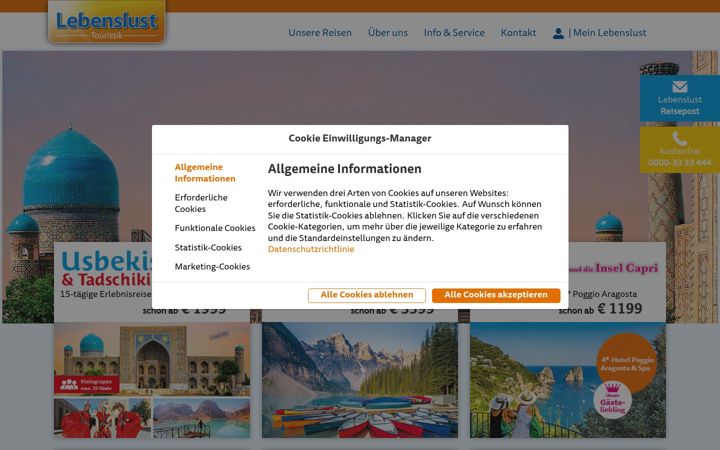Click the Allgemeine Informationen heading
Viewport: 720px width, 450px height.
point(344,169)
